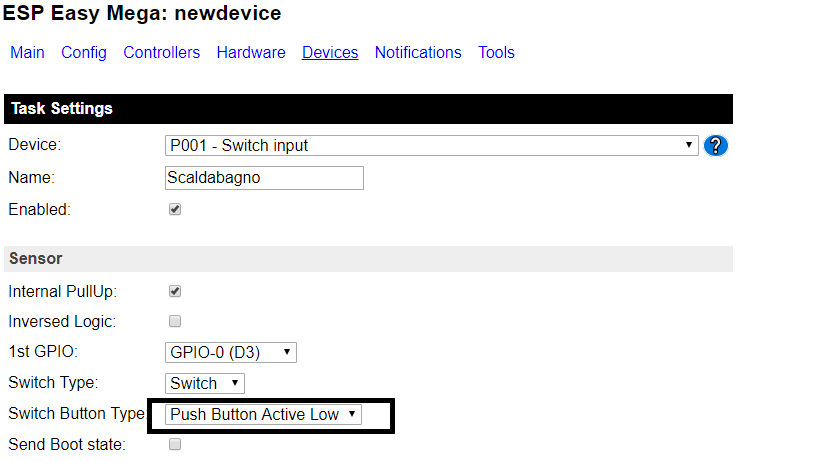Expand the Switch Type dropdown
The width and height of the screenshot is (819, 462).
coord(205,383)
